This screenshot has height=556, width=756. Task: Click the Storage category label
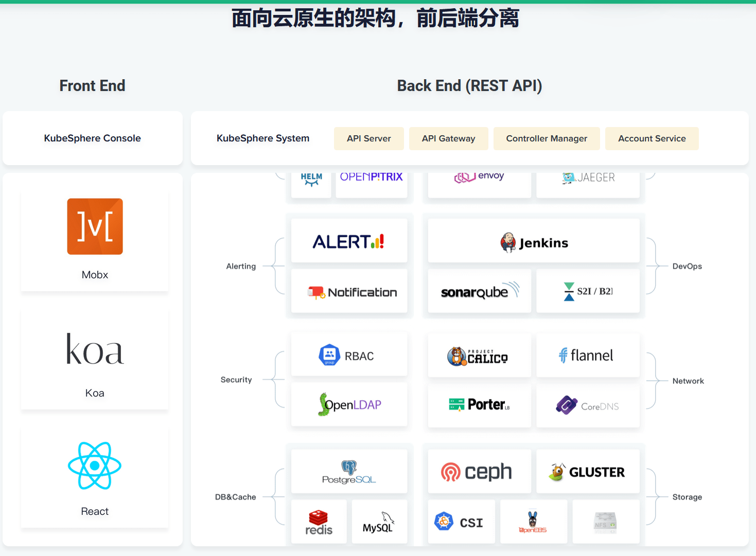(687, 497)
